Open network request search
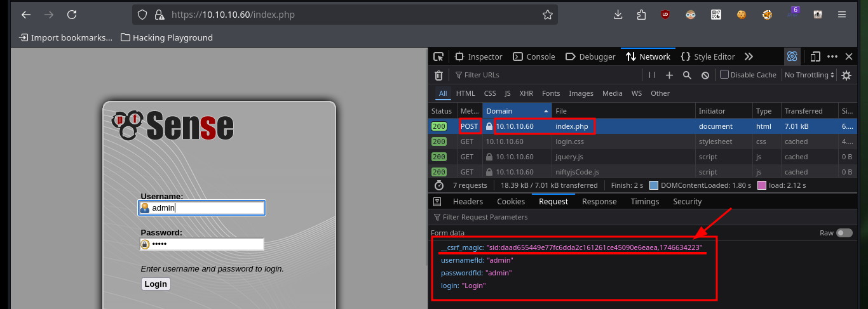Viewport: 868px width, 309px height. pyautogui.click(x=687, y=75)
